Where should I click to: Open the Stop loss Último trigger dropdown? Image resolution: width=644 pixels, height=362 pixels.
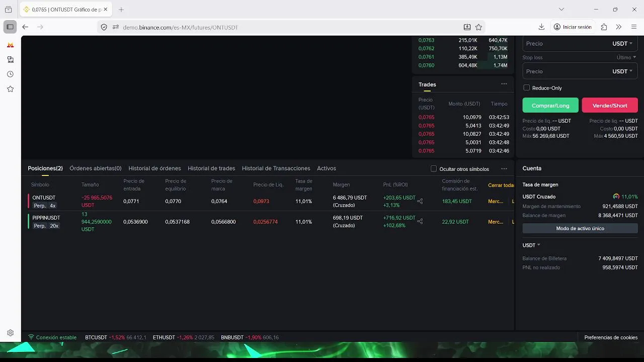click(626, 57)
